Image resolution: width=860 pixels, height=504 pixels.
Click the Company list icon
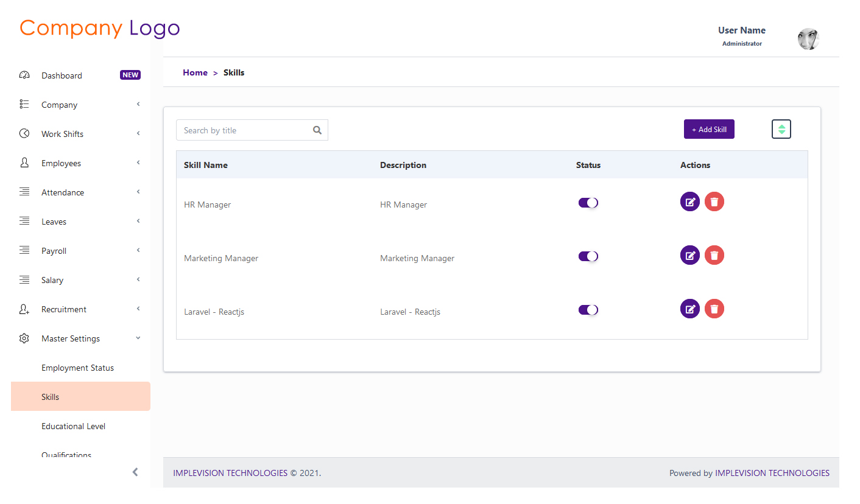click(x=24, y=105)
